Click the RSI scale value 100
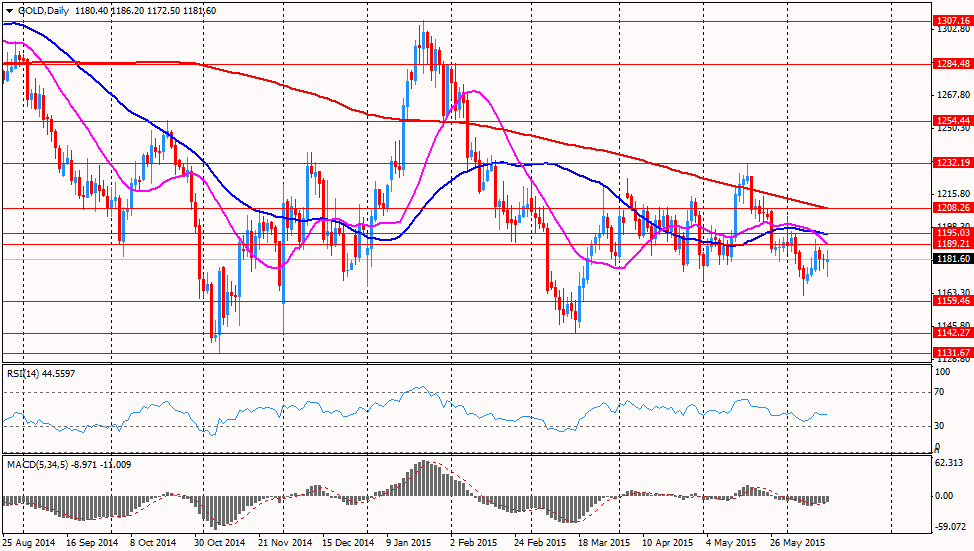The width and height of the screenshot is (974, 551). [x=942, y=372]
